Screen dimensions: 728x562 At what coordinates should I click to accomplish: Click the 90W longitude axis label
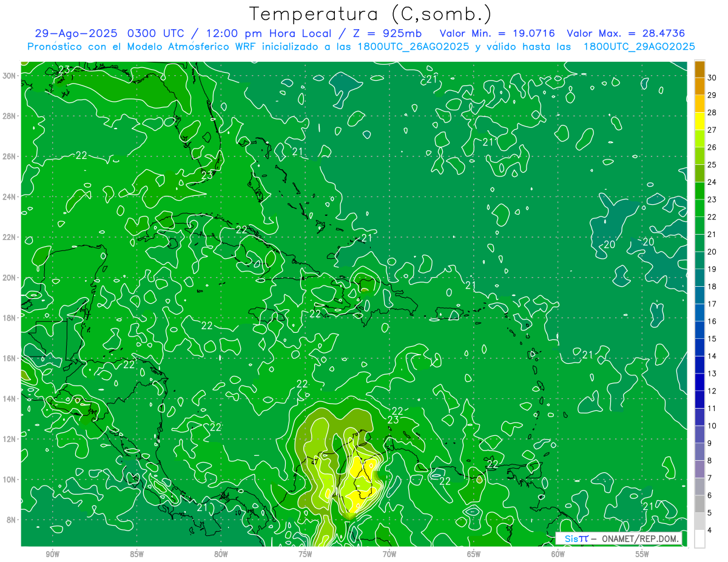tap(53, 554)
